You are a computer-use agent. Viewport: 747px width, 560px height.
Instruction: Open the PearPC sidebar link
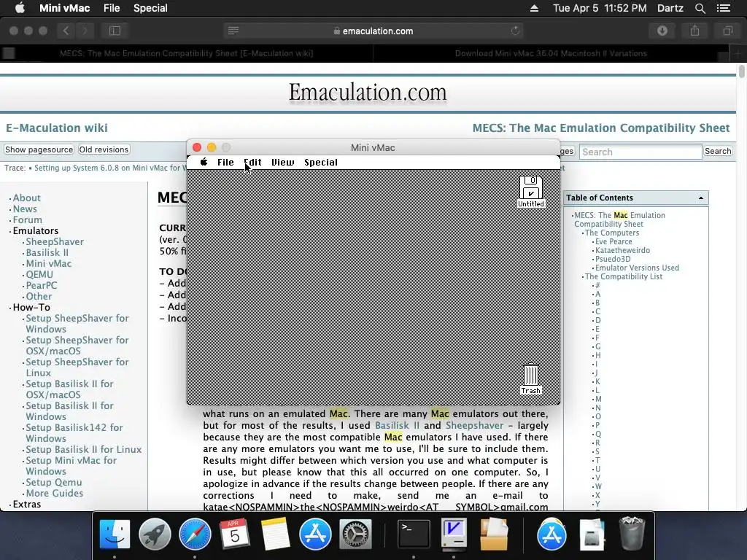[x=42, y=285]
